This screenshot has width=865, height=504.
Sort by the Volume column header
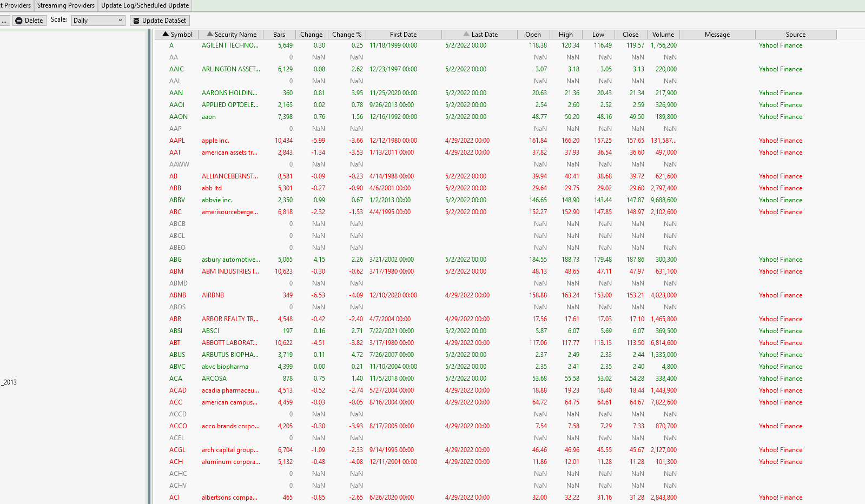663,35
